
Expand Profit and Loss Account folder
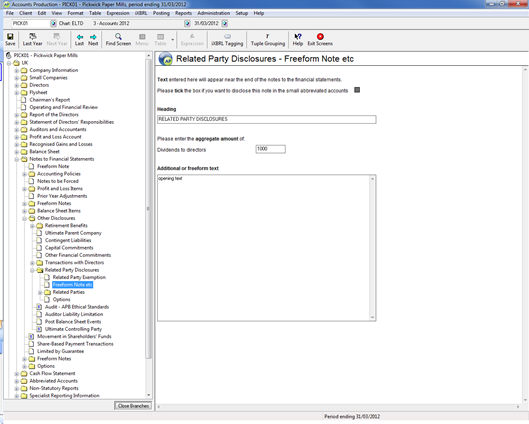click(17, 137)
